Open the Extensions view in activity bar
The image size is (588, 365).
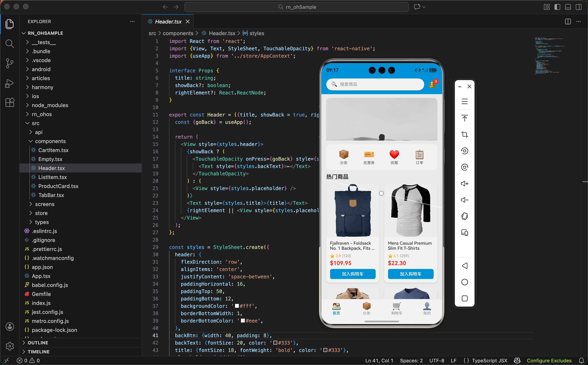(x=9, y=103)
